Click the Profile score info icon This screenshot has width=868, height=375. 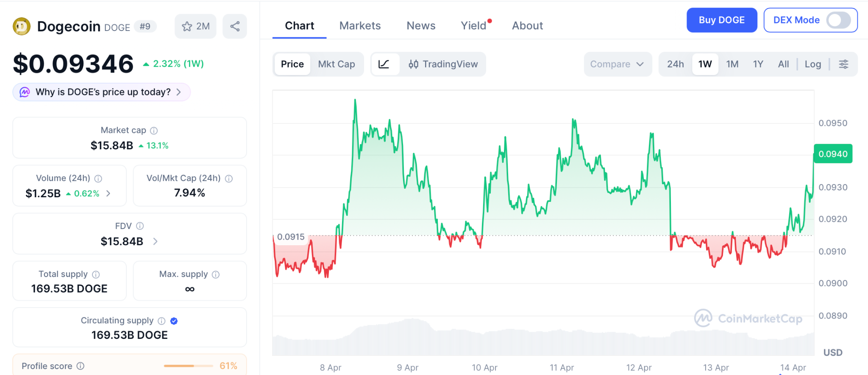[x=81, y=366]
